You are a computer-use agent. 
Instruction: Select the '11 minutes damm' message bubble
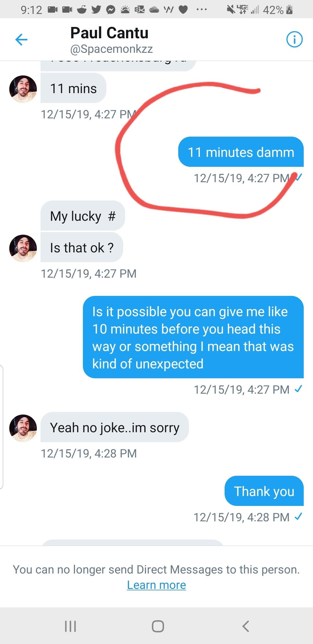point(241,152)
